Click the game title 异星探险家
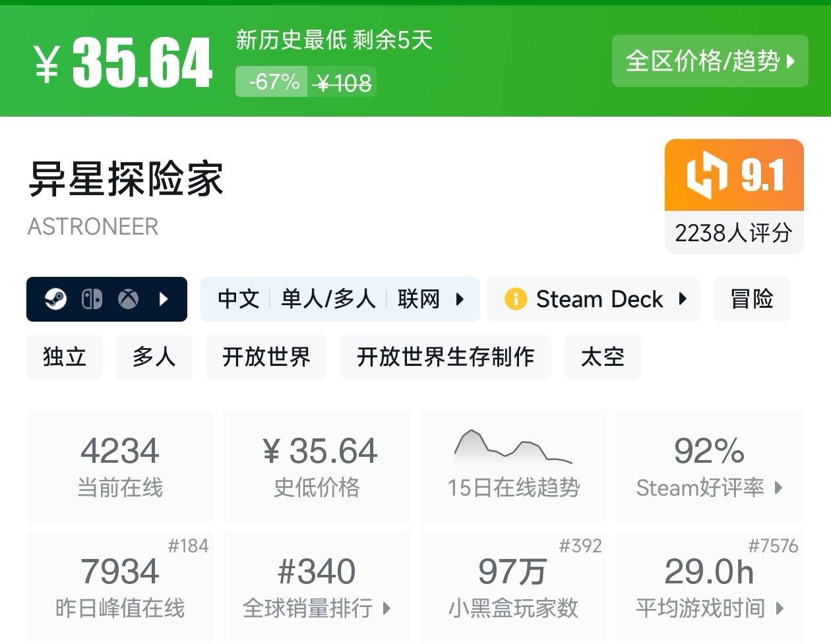The width and height of the screenshot is (831, 644). [x=126, y=179]
